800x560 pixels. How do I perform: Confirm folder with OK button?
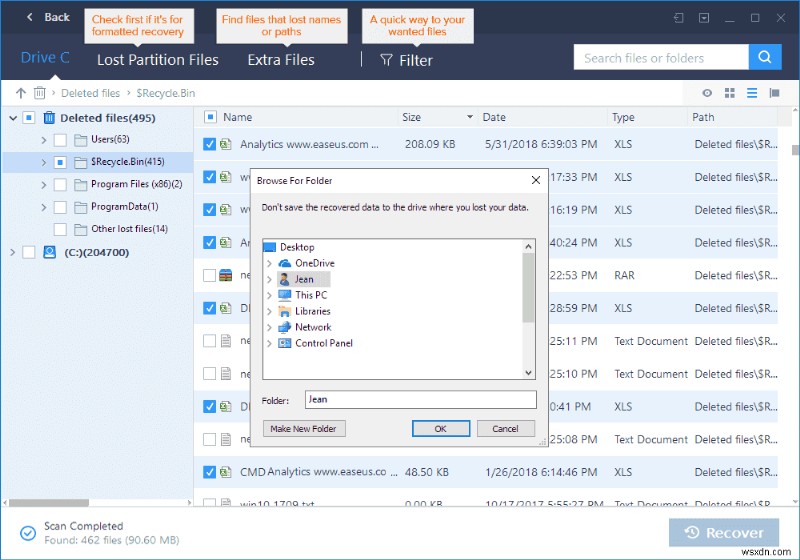coord(441,429)
